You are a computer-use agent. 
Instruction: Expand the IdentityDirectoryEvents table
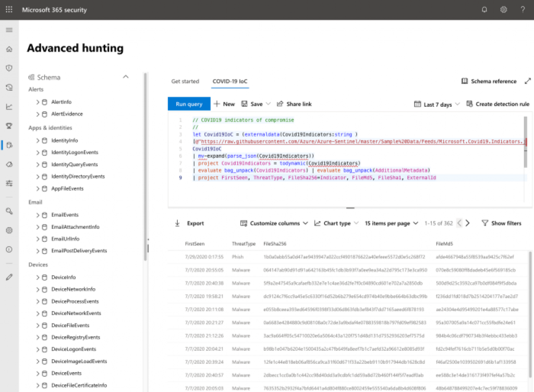[x=38, y=177]
